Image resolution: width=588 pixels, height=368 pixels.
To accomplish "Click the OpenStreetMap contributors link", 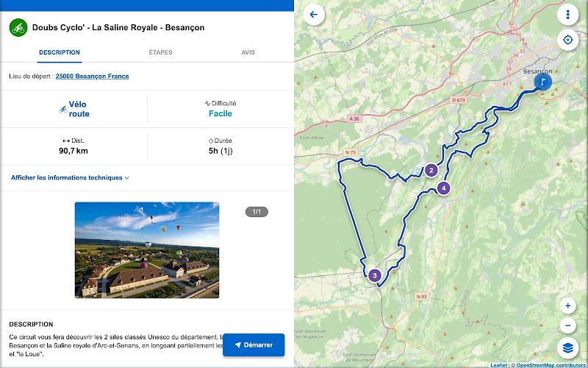I will [551, 364].
